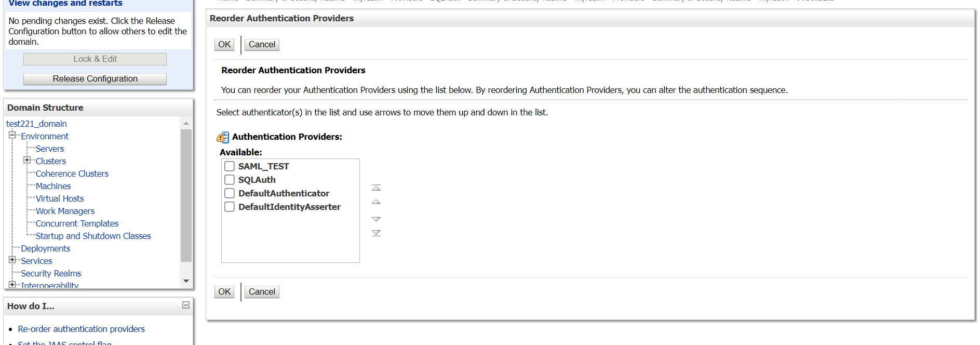The height and width of the screenshot is (345, 980).
Task: Check the DefaultIdentityAsserter checkbox
Action: click(230, 206)
